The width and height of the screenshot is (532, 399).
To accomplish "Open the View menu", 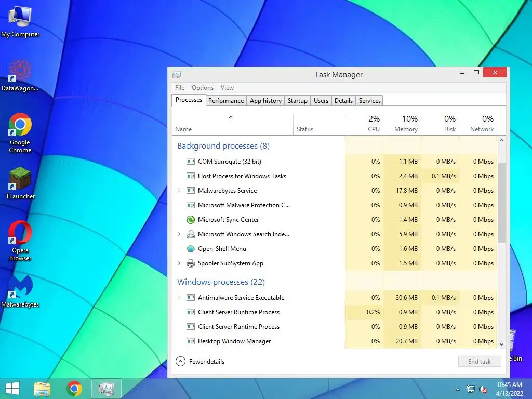I will coord(227,88).
